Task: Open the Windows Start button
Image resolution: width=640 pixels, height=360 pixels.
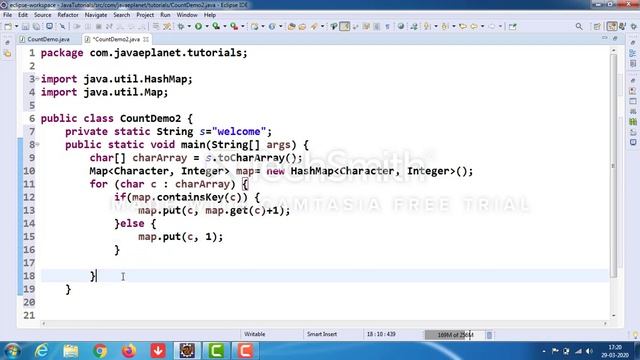Action: pos(12,351)
